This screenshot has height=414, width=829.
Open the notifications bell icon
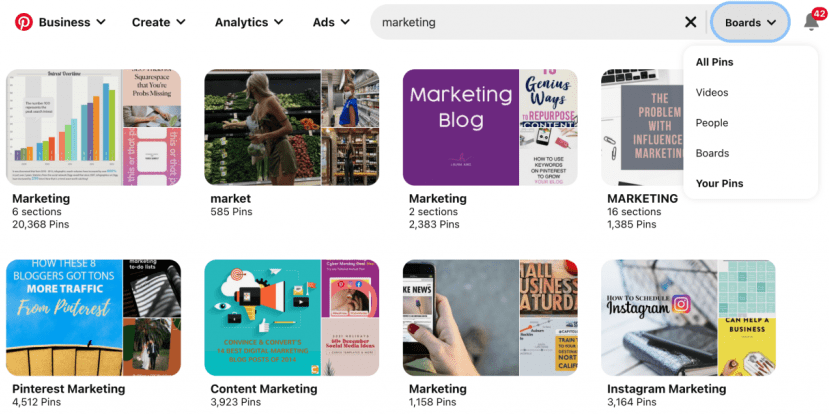click(x=811, y=22)
